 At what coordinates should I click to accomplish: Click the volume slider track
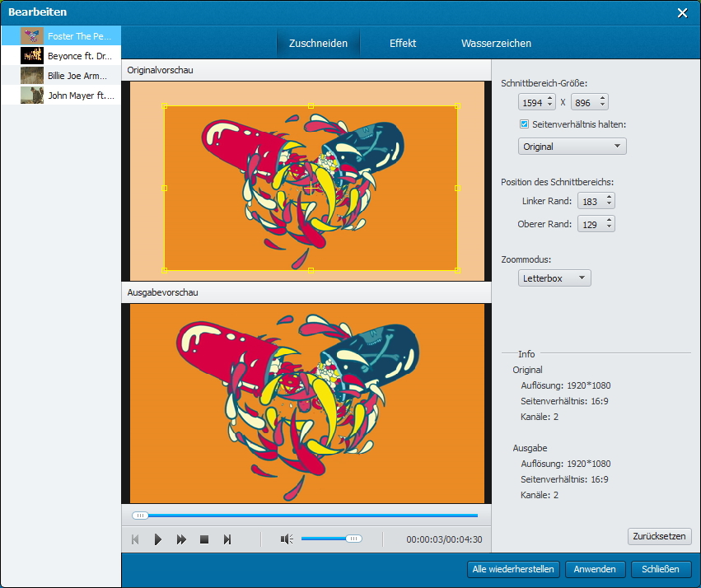coord(325,539)
